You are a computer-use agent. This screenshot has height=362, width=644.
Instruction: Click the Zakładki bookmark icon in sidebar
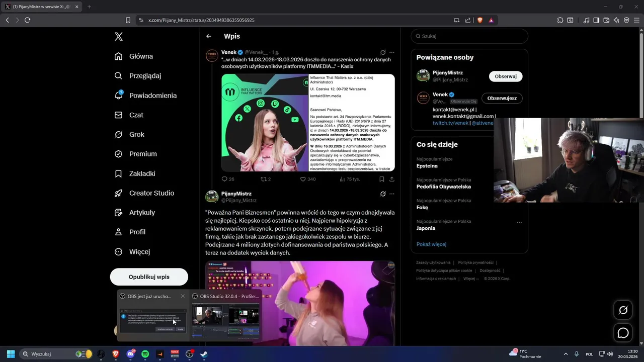pos(118,173)
